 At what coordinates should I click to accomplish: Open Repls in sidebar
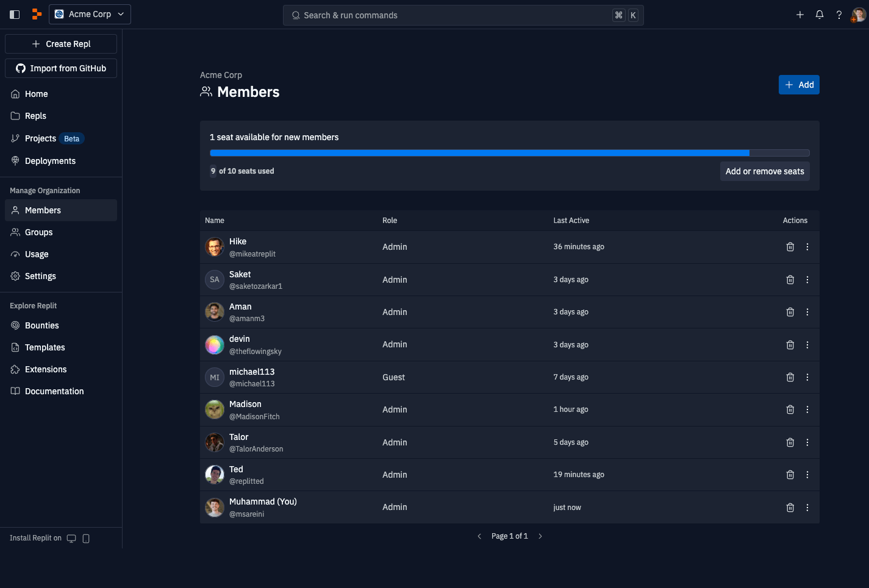point(61,116)
